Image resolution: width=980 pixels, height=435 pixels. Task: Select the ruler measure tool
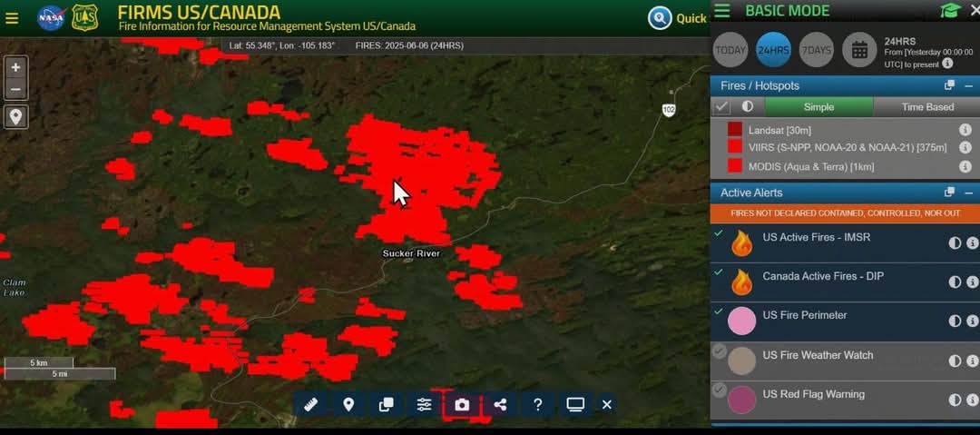(x=310, y=404)
